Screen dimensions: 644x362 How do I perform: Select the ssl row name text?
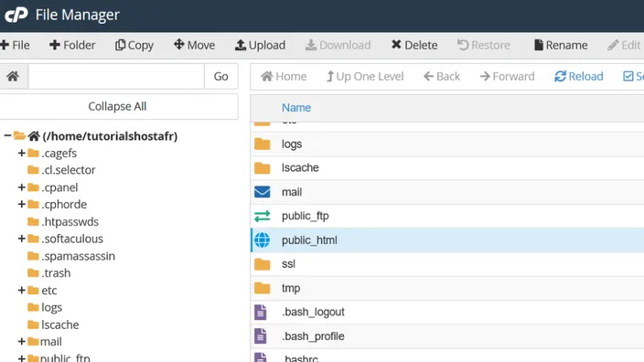[288, 264]
